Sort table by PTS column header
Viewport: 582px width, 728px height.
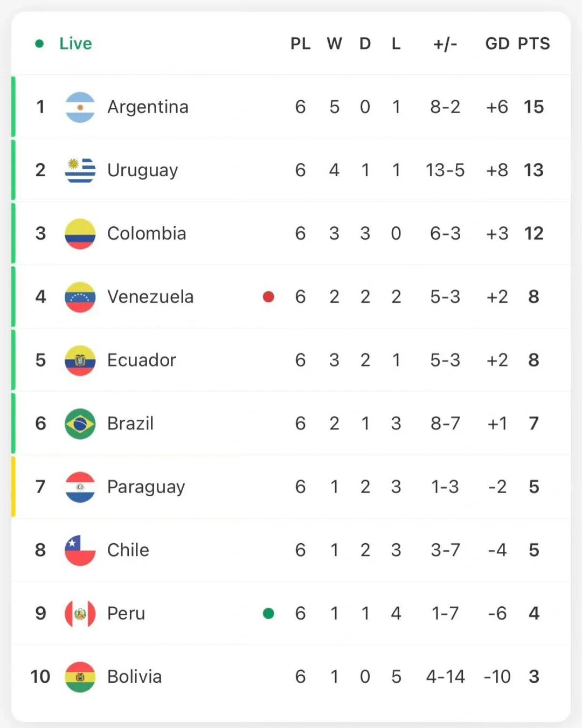tap(533, 44)
